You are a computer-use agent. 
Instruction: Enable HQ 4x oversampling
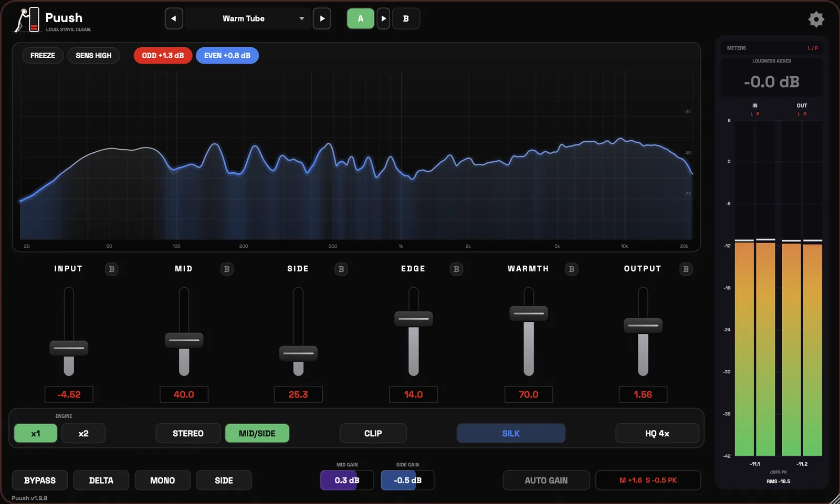click(657, 433)
